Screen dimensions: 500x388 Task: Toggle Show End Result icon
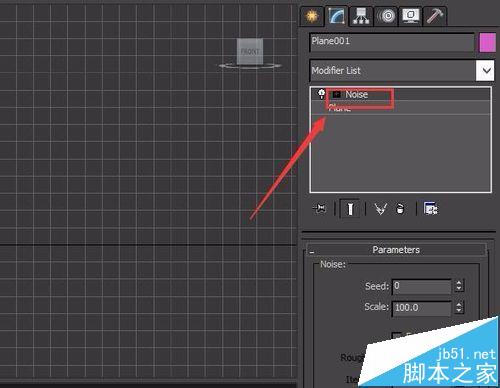pos(350,209)
